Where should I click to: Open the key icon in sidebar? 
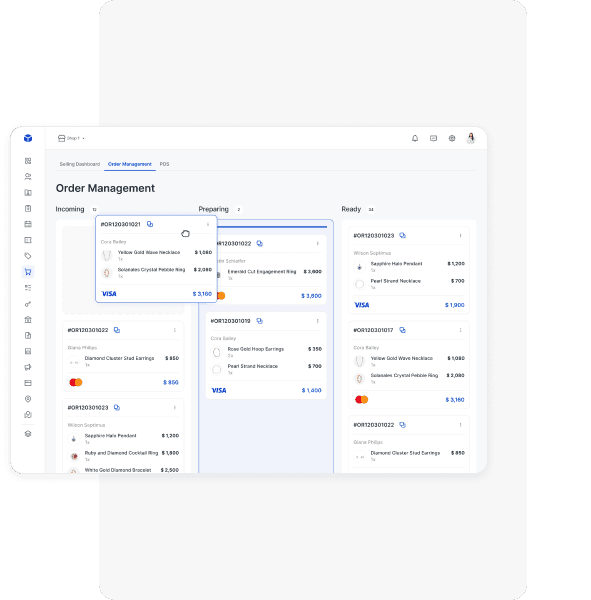28,304
